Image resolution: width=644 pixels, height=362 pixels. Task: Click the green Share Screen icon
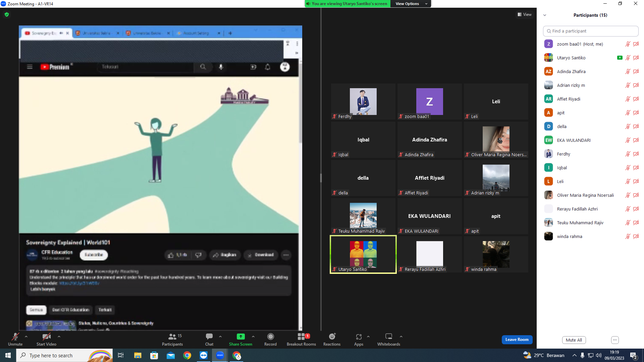click(x=240, y=337)
